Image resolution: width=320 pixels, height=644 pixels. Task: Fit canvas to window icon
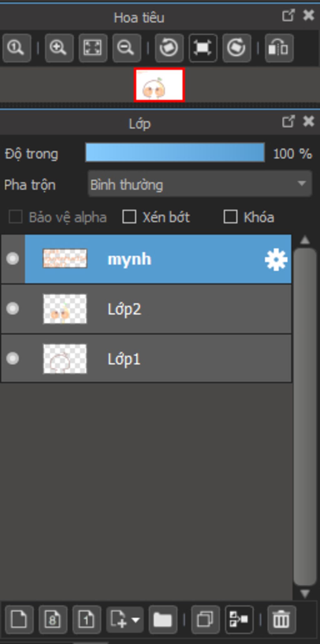(93, 48)
